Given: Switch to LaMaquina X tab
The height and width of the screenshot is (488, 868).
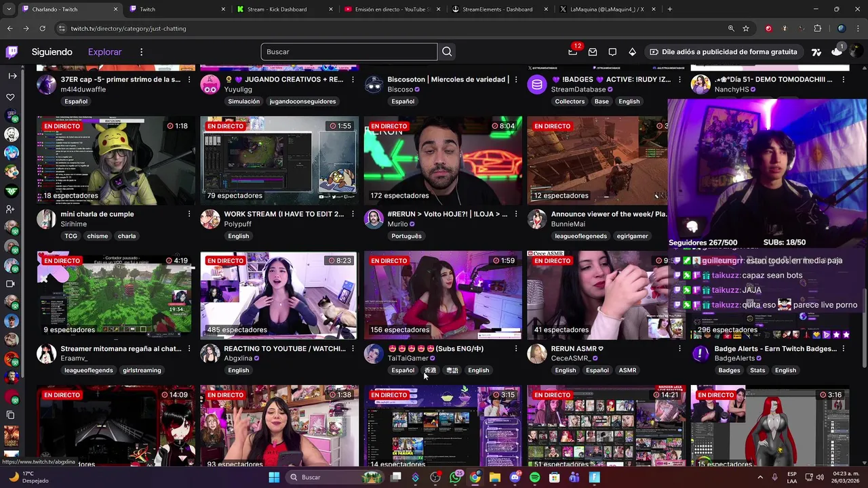Looking at the screenshot, I should [608, 9].
